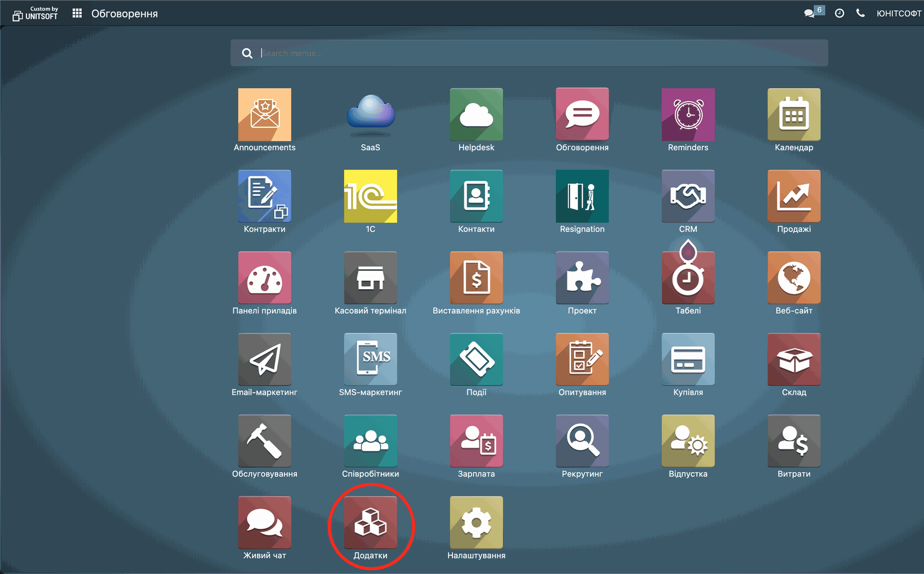Start the Касовий термінал point of sale
The height and width of the screenshot is (574, 924).
[370, 278]
